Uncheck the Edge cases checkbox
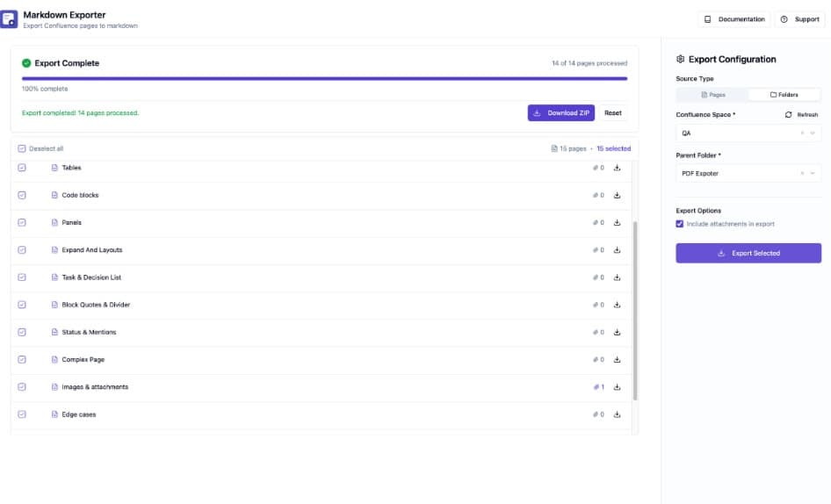Viewport: 831px width, 504px height. point(22,414)
